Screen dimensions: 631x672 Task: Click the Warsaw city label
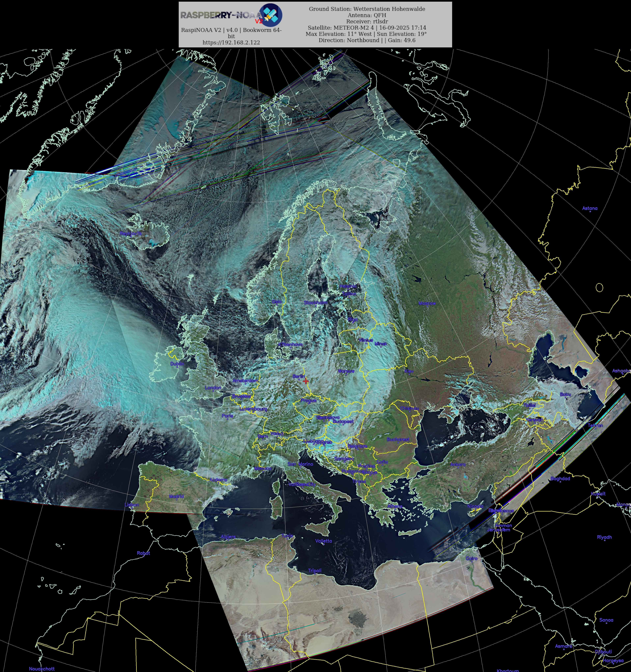[x=346, y=371]
